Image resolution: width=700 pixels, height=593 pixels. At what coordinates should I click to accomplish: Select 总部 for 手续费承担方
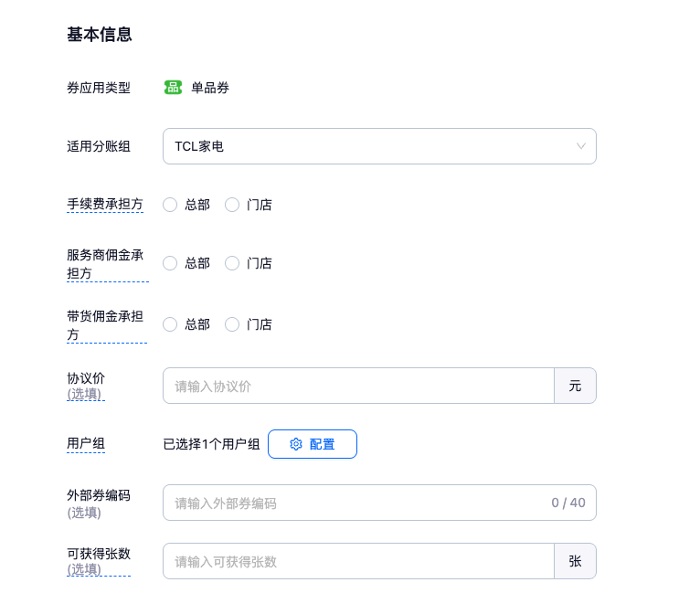[x=170, y=205]
